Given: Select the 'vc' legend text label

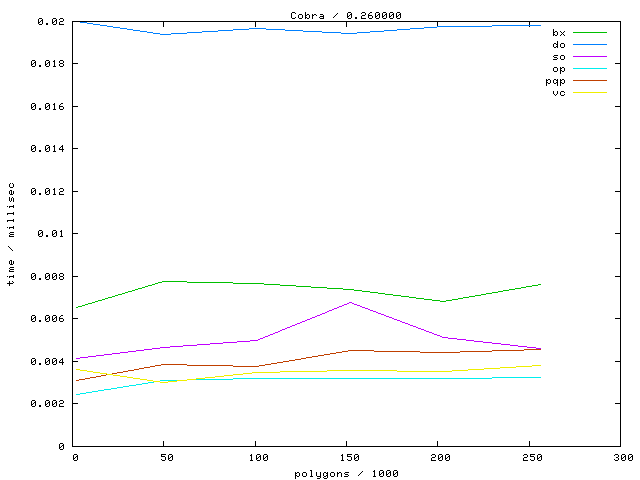Looking at the screenshot, I should 558,93.
